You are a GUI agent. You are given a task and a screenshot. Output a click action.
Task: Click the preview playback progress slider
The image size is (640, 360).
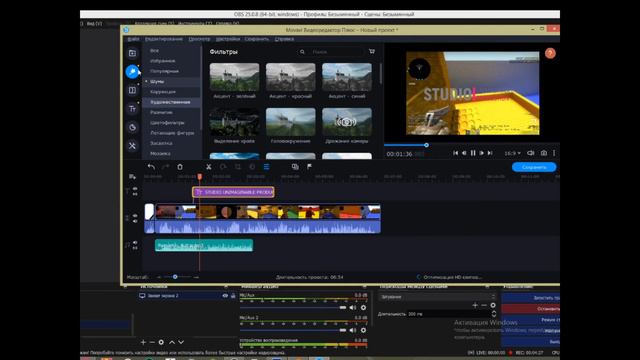(426, 145)
